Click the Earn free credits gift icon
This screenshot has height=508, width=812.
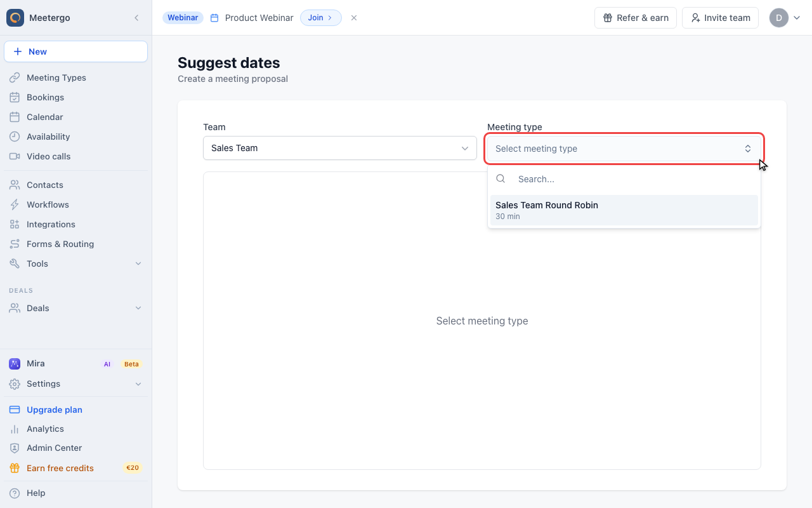[15, 468]
